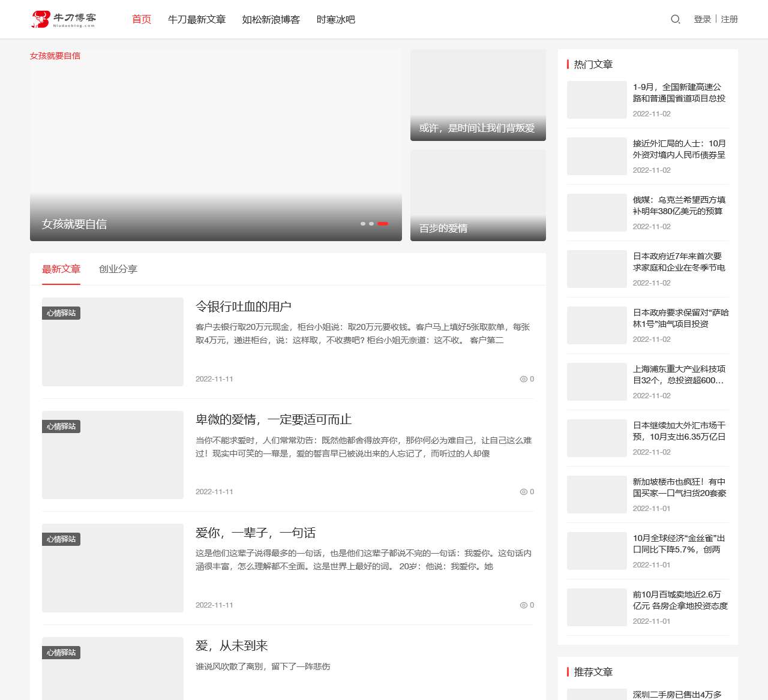Click the 牛刀博客 logo
Screen dimensions: 768x700
[x=64, y=19]
